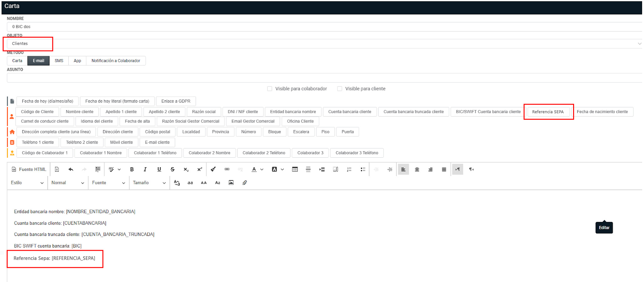Screen dimensions: 644x282
Task: Click the strikethrough icon
Action: (172, 170)
